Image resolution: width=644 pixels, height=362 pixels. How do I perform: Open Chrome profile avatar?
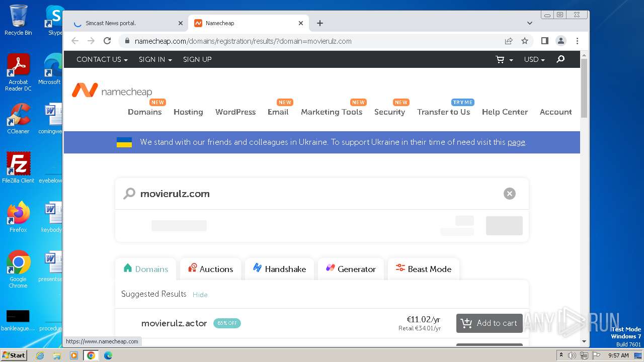click(561, 41)
